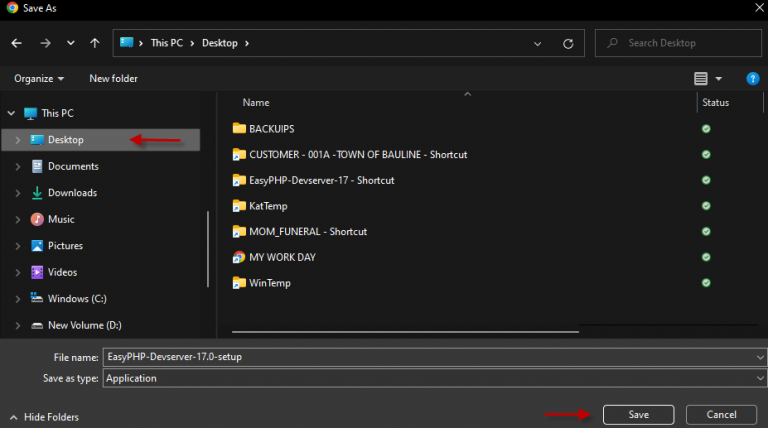Click the Search Desktop box

coord(678,43)
